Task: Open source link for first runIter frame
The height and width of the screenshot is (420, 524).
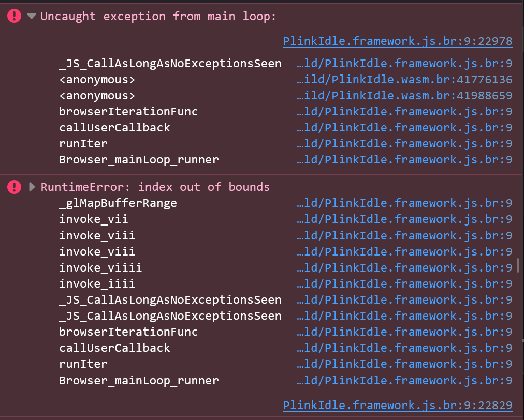Action: coord(404,144)
